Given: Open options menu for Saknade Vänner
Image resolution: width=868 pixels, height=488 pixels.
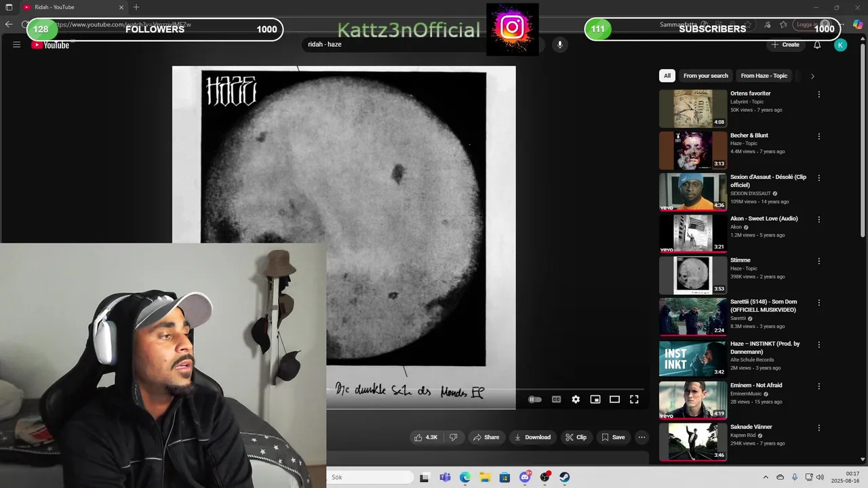Looking at the screenshot, I should pos(818,428).
